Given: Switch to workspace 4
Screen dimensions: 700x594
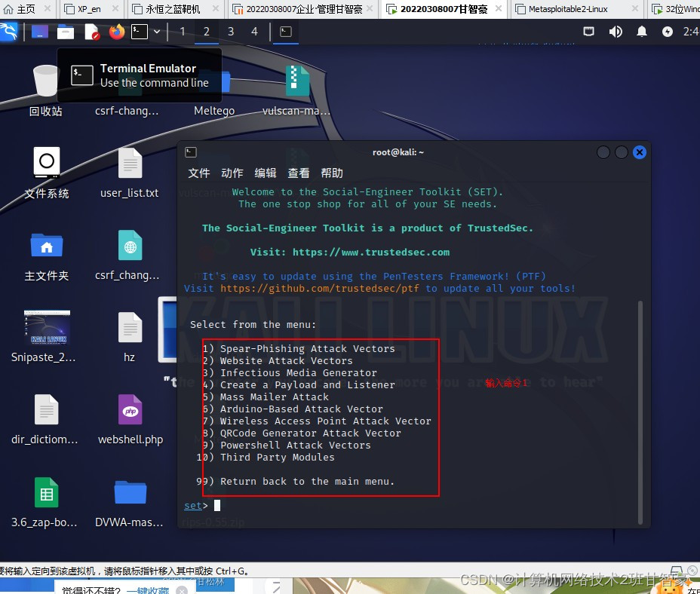Looking at the screenshot, I should 254,32.
